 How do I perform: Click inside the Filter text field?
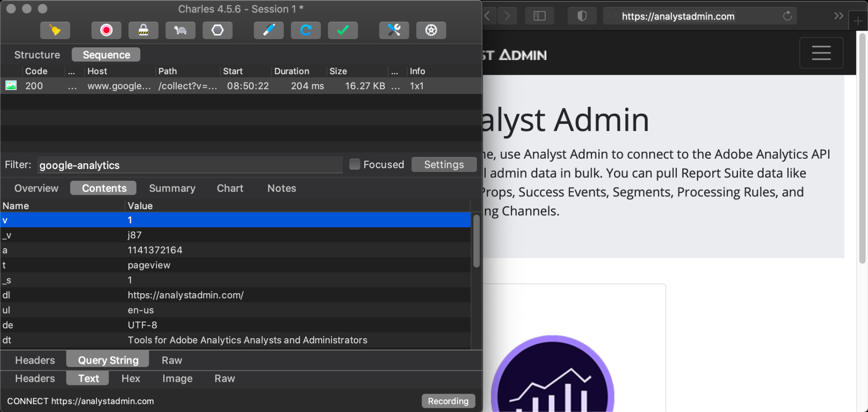tap(189, 165)
